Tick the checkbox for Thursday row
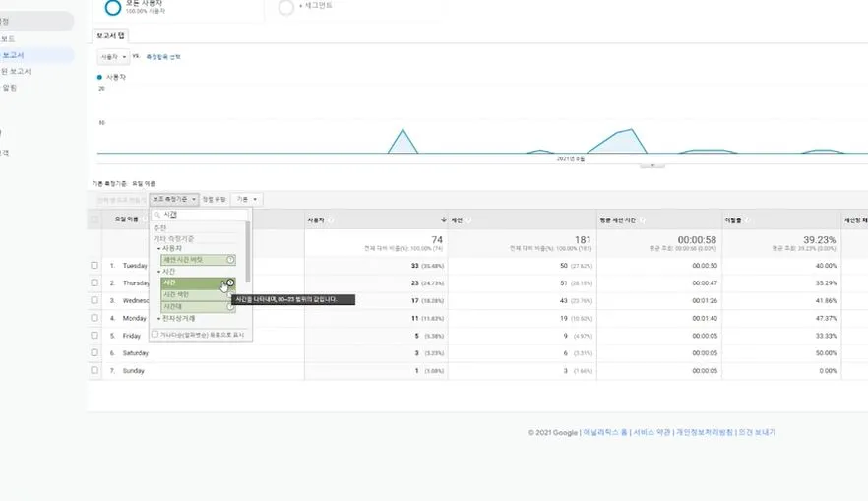Image resolution: width=868 pixels, height=501 pixels. click(x=94, y=282)
